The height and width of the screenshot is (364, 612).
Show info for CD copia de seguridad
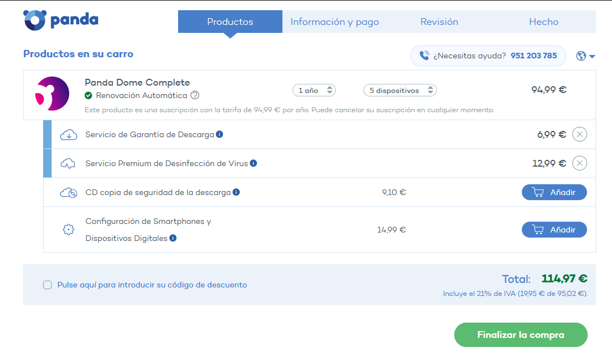pyautogui.click(x=236, y=192)
